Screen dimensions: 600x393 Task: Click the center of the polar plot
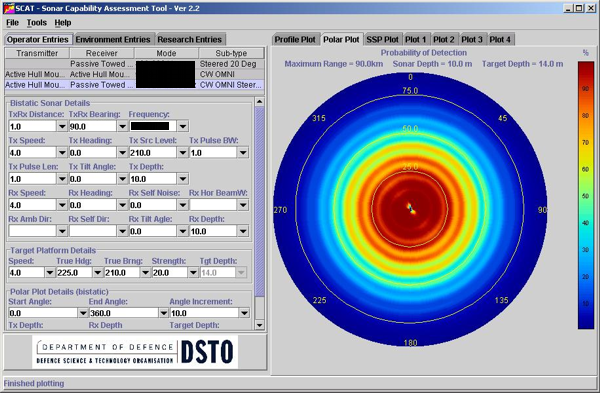[x=410, y=209]
